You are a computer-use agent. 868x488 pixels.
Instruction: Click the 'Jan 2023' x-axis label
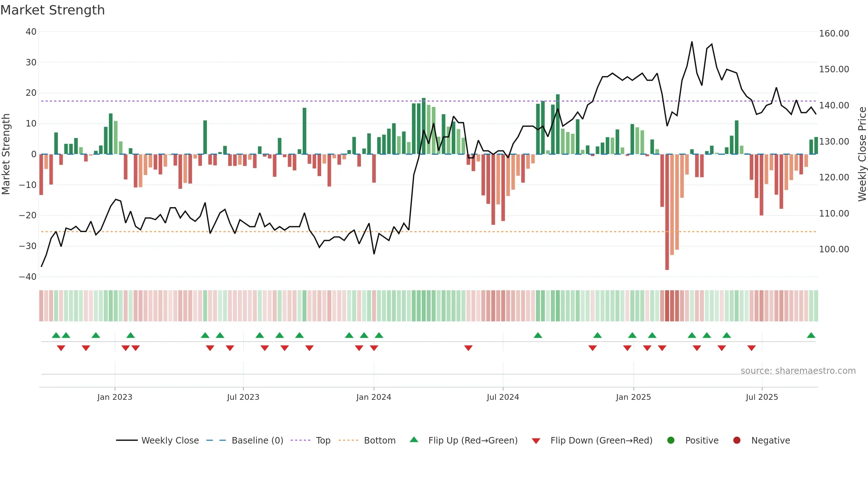tap(115, 397)
